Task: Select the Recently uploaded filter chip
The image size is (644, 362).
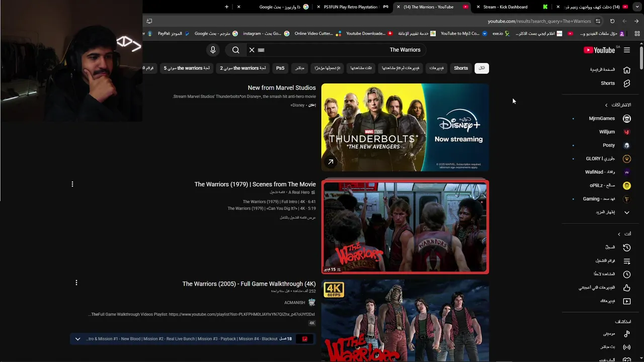Action: point(328,68)
